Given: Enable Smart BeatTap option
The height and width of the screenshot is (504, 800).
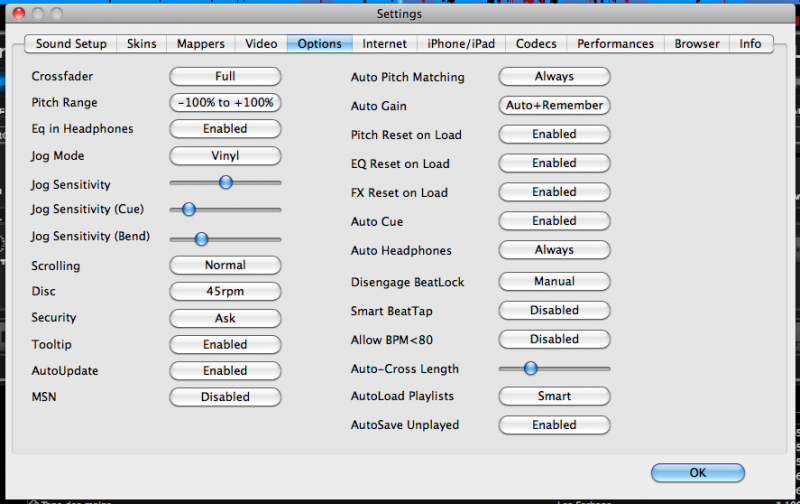Looking at the screenshot, I should pyautogui.click(x=554, y=310).
